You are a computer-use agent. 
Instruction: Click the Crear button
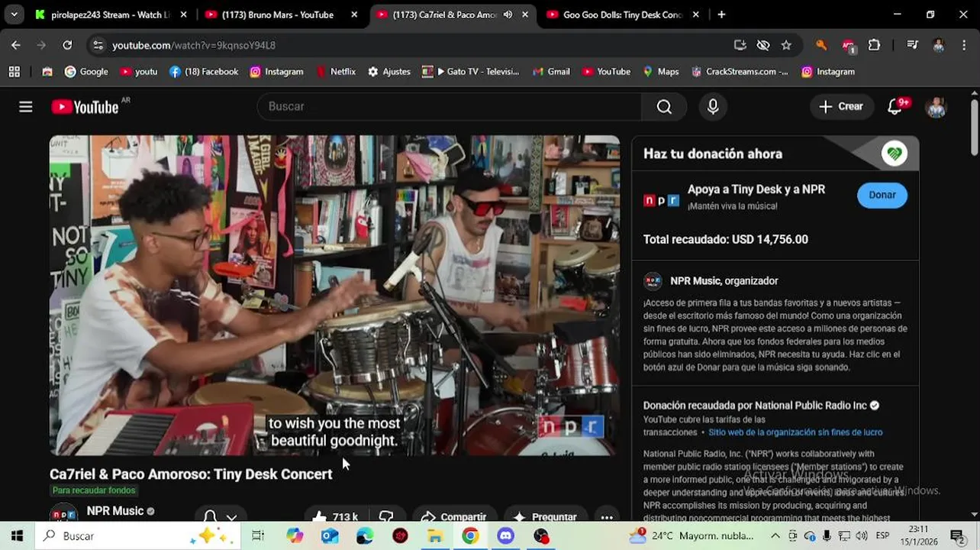coord(841,107)
